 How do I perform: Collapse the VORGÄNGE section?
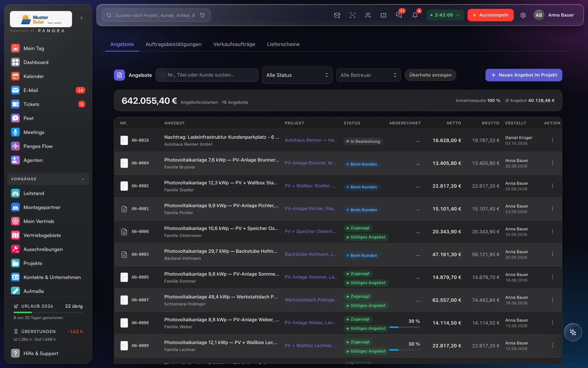click(48, 179)
